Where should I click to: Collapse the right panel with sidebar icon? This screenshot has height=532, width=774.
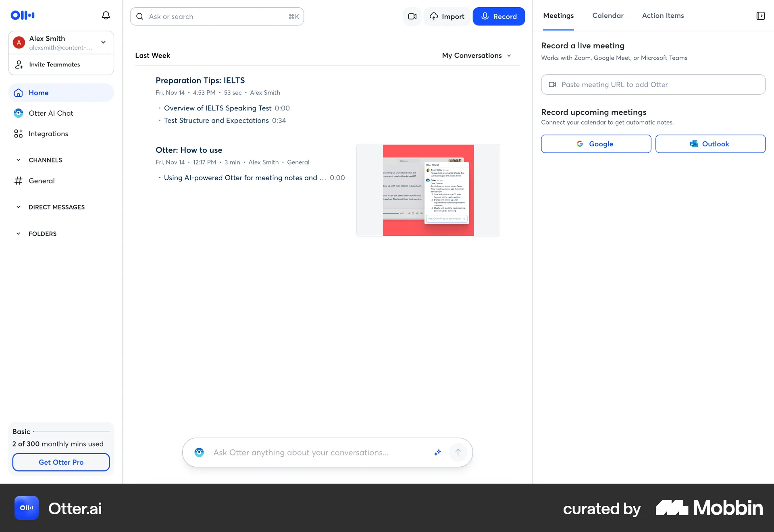point(760,16)
